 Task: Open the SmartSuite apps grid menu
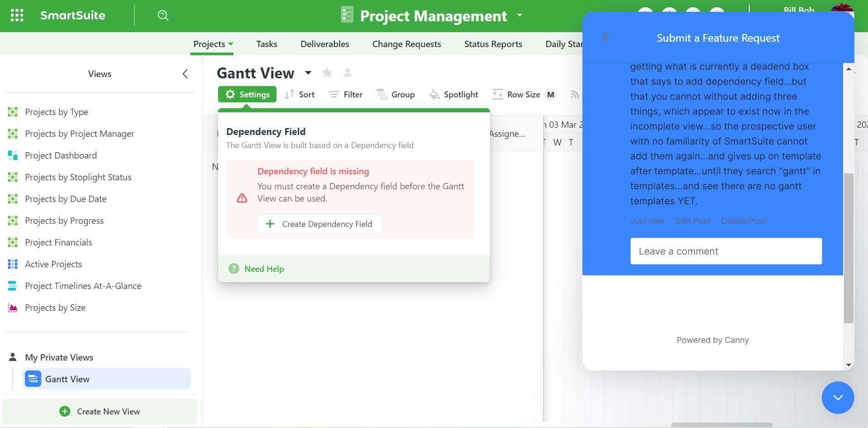17,15
